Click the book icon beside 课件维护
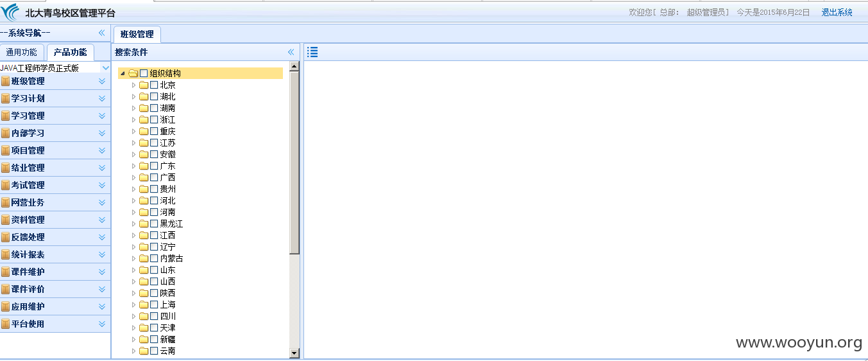Image resolution: width=868 pixels, height=361 pixels. (x=6, y=272)
